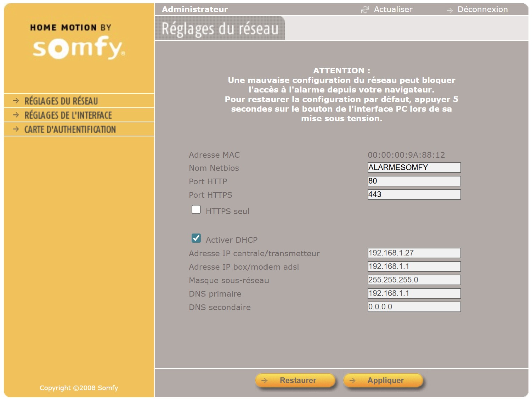This screenshot has width=532, height=399.
Task: Click the arrow icon on Restaurer button
Action: tap(264, 381)
